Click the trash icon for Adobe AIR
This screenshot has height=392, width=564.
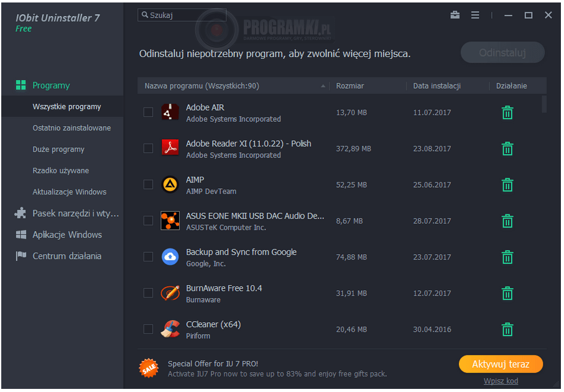point(507,113)
